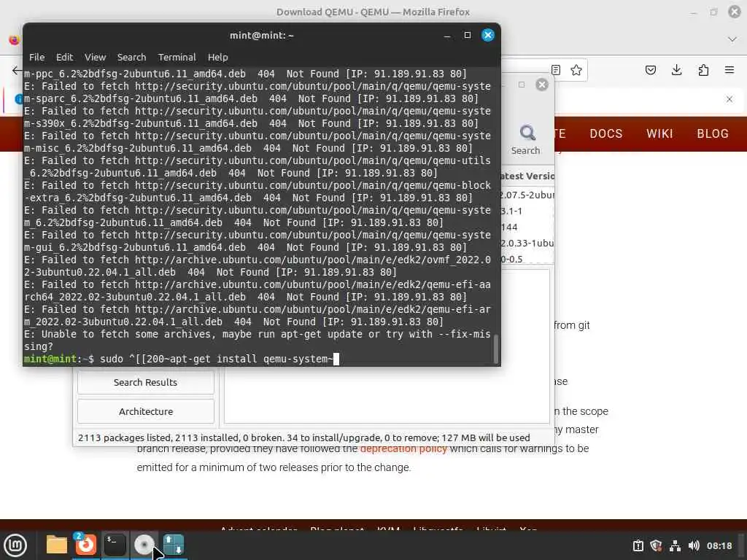Open the package manager taskbar icon
Viewport: 747px width, 560px height.
[x=173, y=545]
